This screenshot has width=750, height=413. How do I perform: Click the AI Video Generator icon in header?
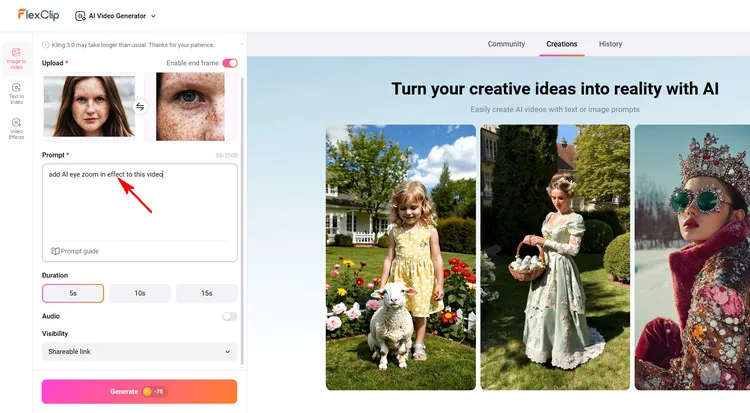click(80, 16)
